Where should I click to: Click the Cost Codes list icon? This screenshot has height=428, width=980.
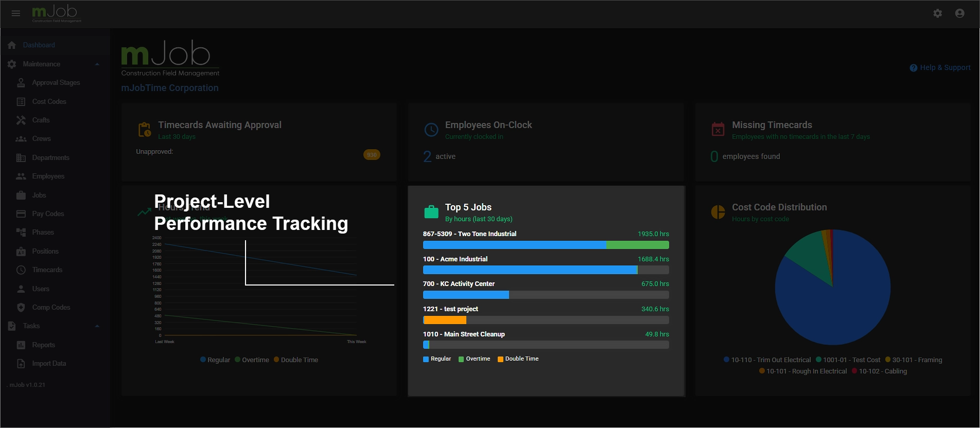click(x=21, y=102)
